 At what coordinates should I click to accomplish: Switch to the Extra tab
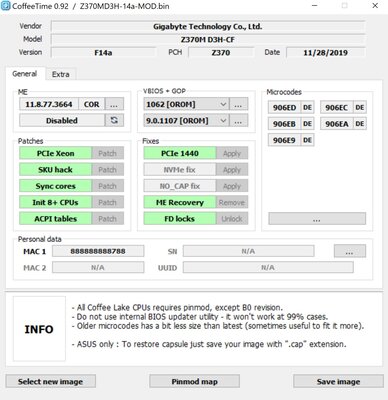tap(61, 74)
